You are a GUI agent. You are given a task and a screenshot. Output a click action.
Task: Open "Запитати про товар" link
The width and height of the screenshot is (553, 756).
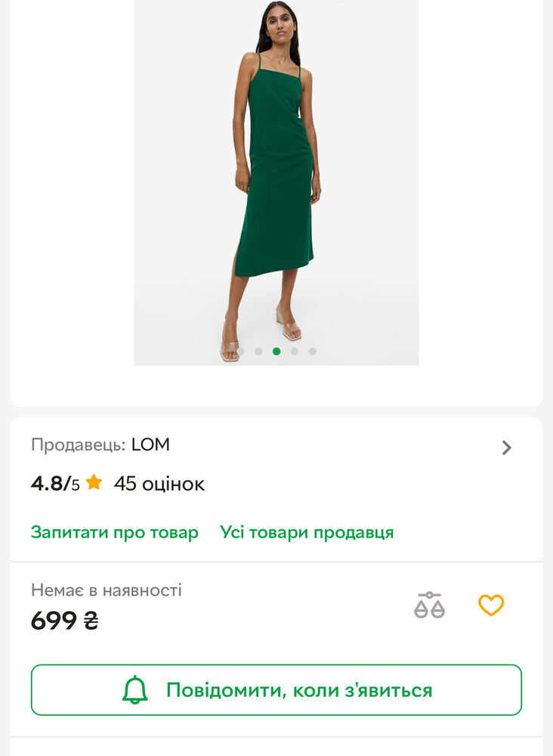pyautogui.click(x=115, y=532)
